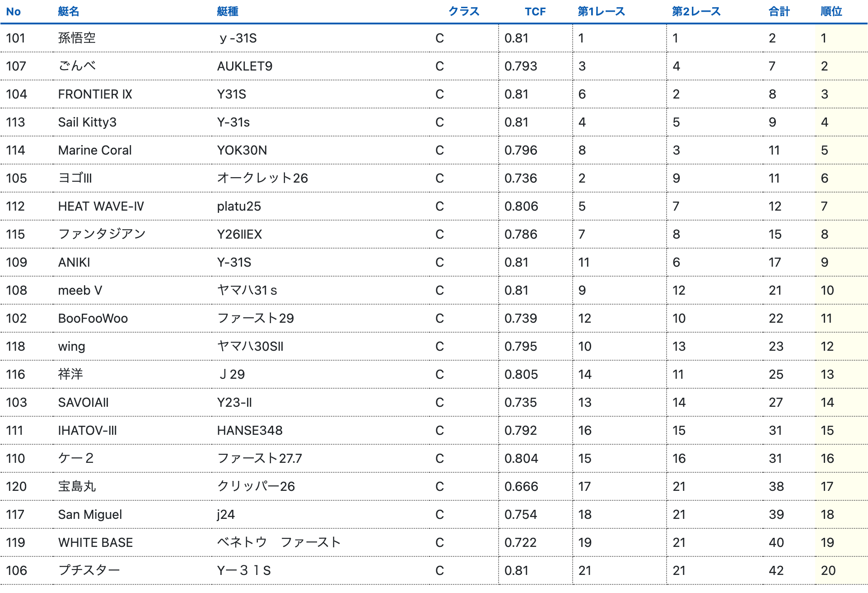Sort by the 艇名 column header

[69, 12]
